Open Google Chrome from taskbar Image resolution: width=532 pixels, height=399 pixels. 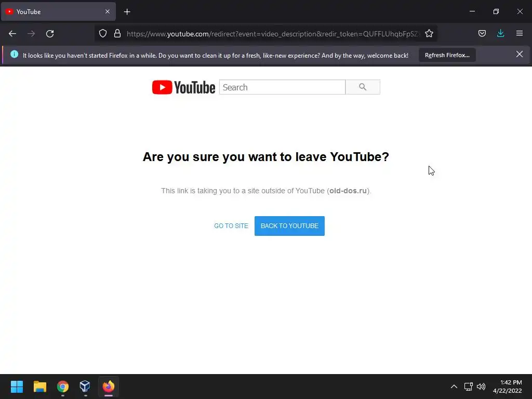tap(63, 387)
